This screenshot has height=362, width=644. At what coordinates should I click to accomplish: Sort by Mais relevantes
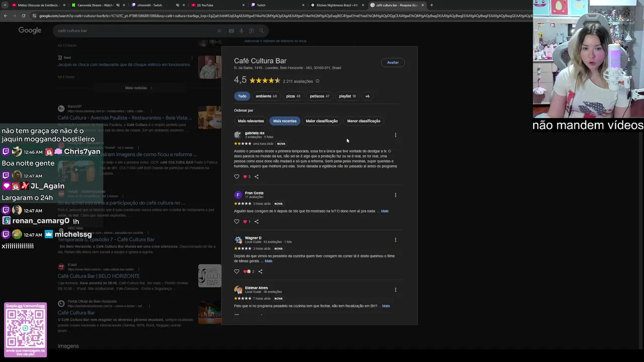point(251,121)
